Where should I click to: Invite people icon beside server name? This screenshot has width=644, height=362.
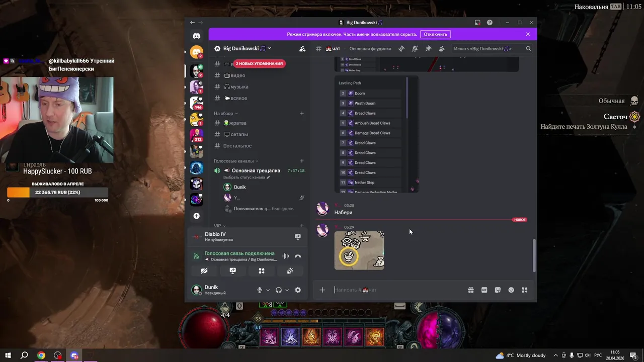point(302,49)
